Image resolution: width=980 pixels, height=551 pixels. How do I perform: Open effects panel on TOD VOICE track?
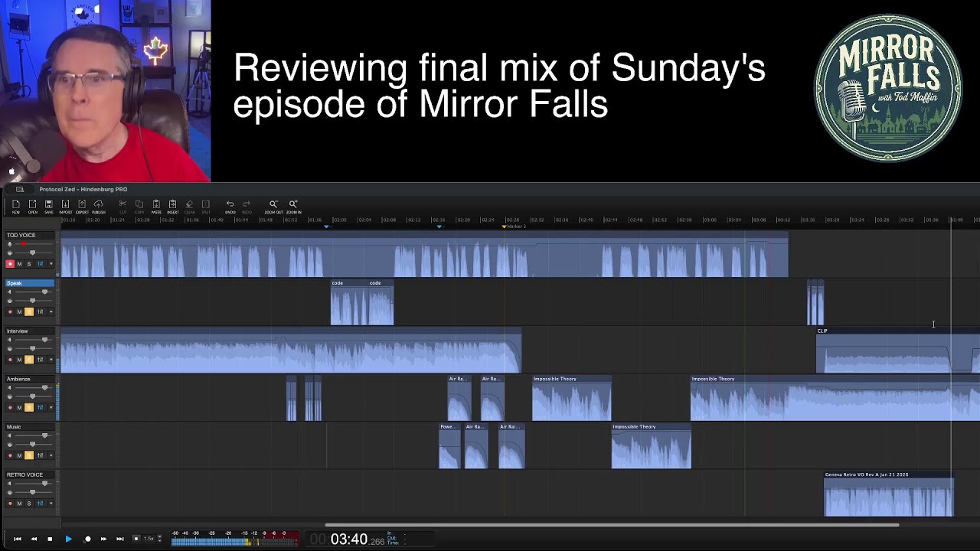coord(41,264)
